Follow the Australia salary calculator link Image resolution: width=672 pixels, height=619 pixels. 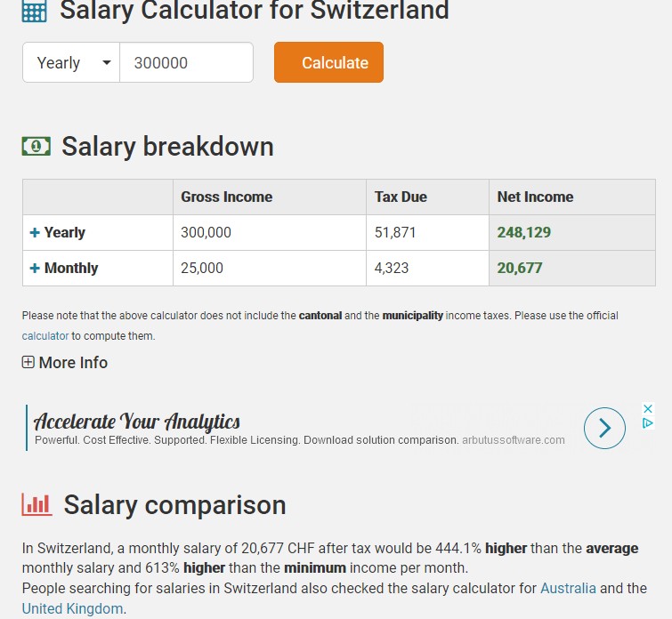[568, 588]
